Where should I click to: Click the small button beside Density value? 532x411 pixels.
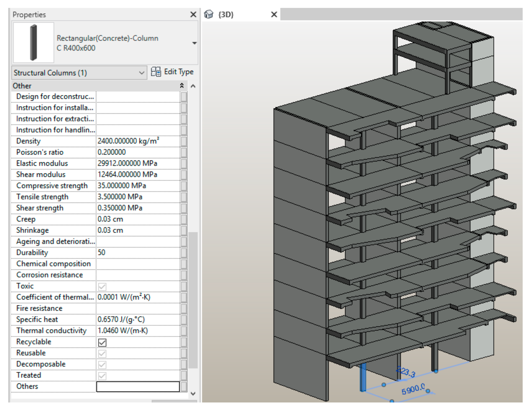[x=184, y=141]
